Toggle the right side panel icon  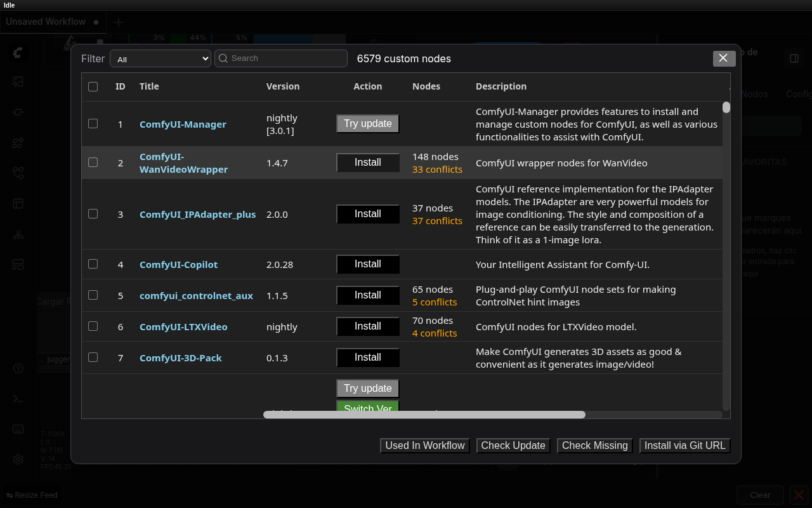[x=794, y=58]
